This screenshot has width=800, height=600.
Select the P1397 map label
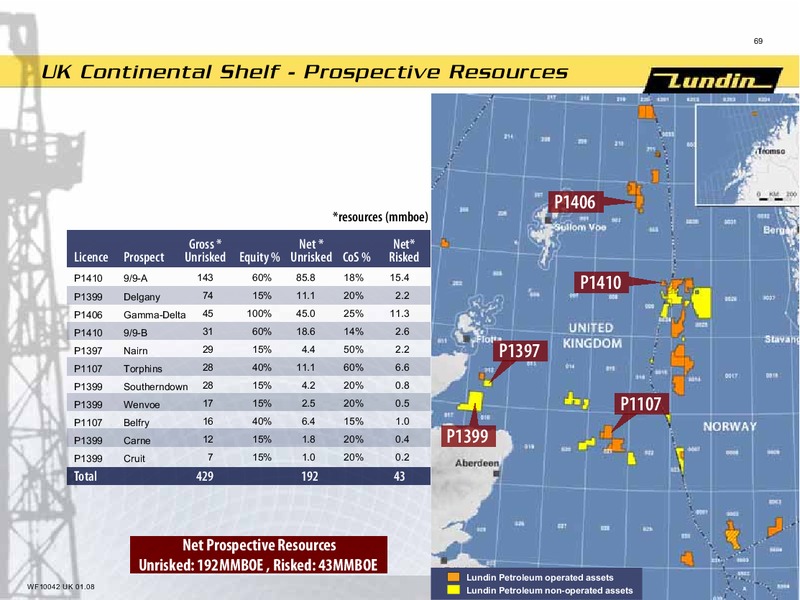[519, 351]
